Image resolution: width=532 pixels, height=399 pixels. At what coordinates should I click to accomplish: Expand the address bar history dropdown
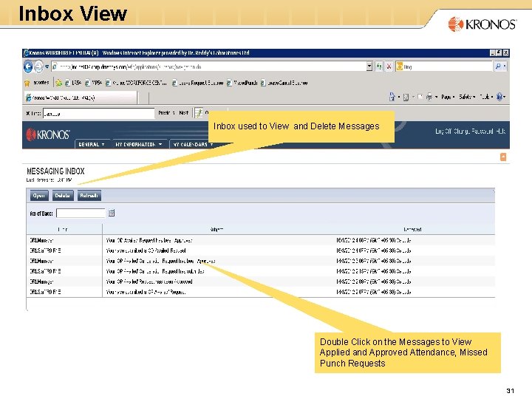click(369, 66)
